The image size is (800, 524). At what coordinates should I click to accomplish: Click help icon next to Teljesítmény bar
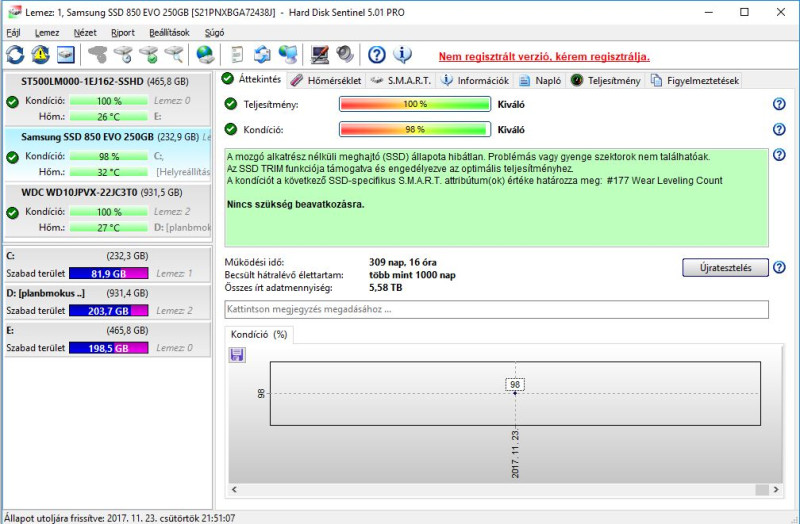pos(779,104)
